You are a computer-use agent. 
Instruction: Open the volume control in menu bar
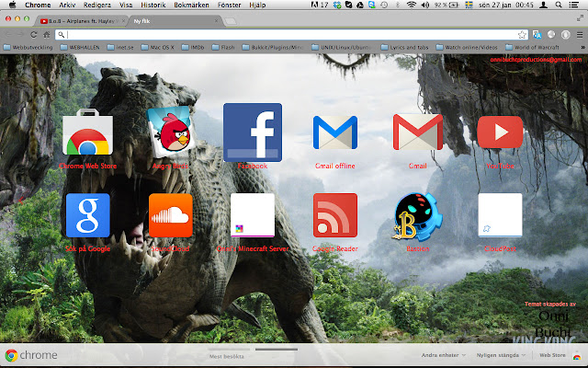(424, 5)
